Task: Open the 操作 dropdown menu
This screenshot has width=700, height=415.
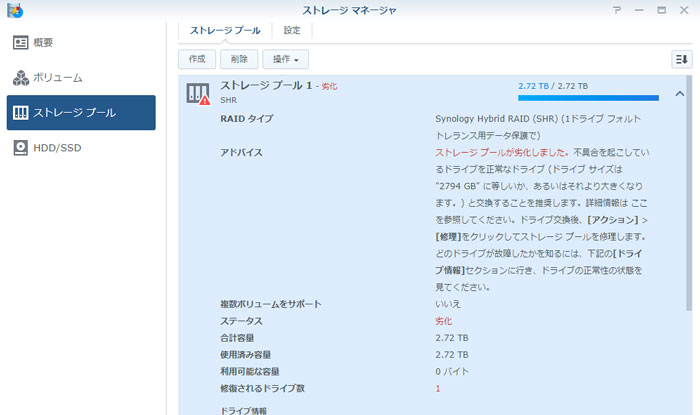Action: (x=285, y=59)
